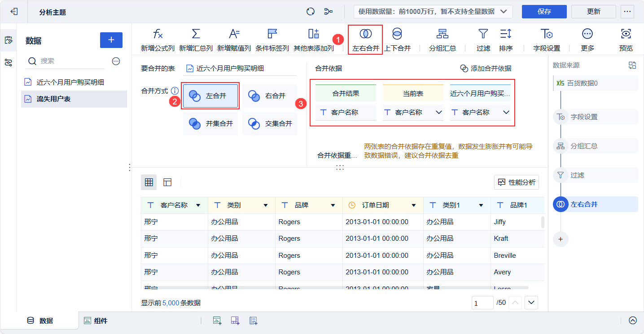Image resolution: width=644 pixels, height=334 pixels.
Task: Open the 过滤 filter toolbar tool
Action: [483, 40]
